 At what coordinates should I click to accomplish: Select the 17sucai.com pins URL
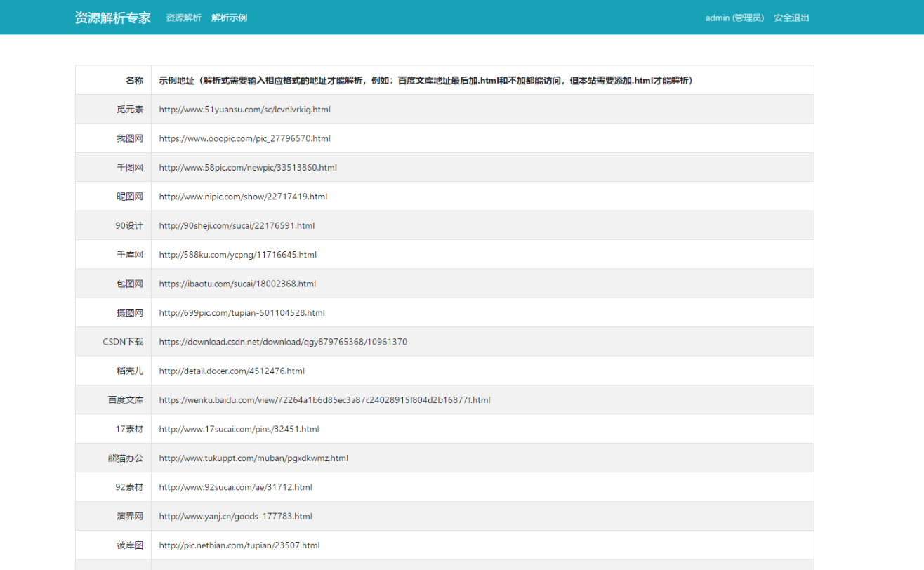[239, 430]
